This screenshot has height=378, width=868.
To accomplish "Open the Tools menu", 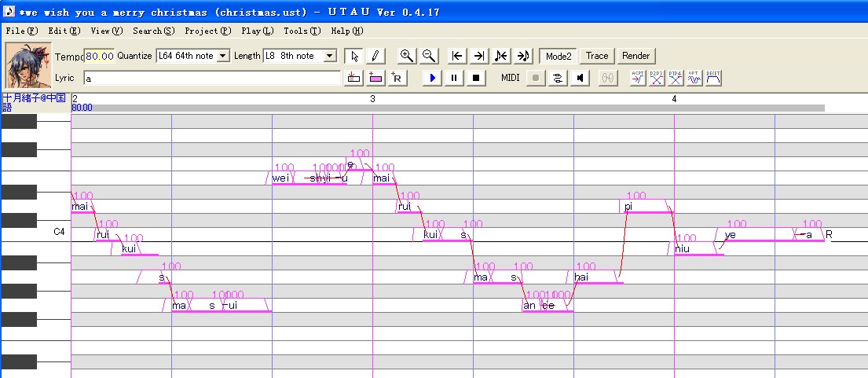I will coord(302,31).
